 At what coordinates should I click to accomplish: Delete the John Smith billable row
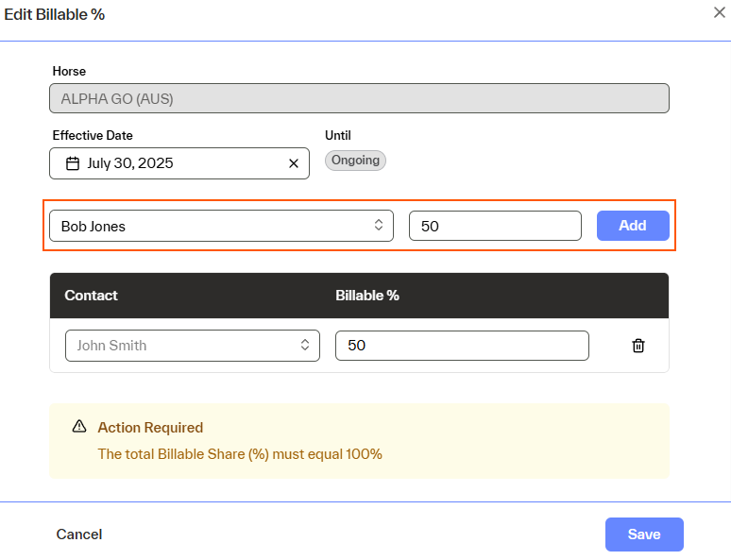(x=638, y=346)
